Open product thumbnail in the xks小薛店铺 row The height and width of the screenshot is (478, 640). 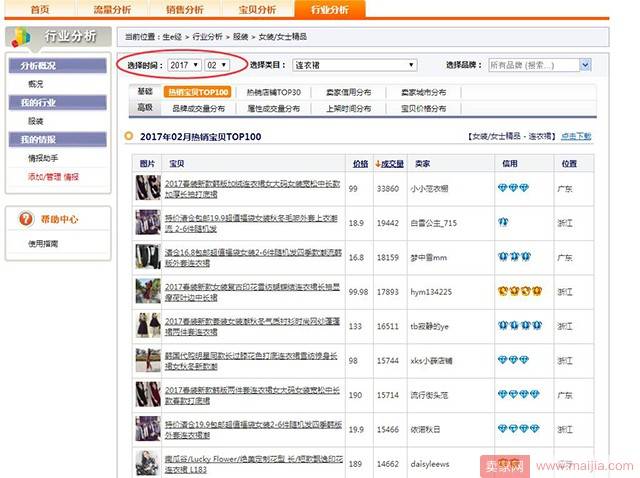pyautogui.click(x=148, y=360)
